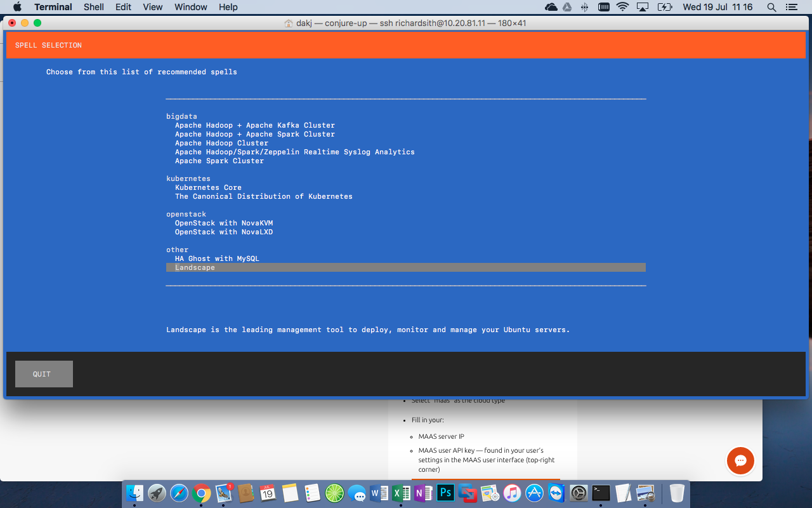Open the Shell menu
Screen dimensions: 812x508
tap(94, 7)
